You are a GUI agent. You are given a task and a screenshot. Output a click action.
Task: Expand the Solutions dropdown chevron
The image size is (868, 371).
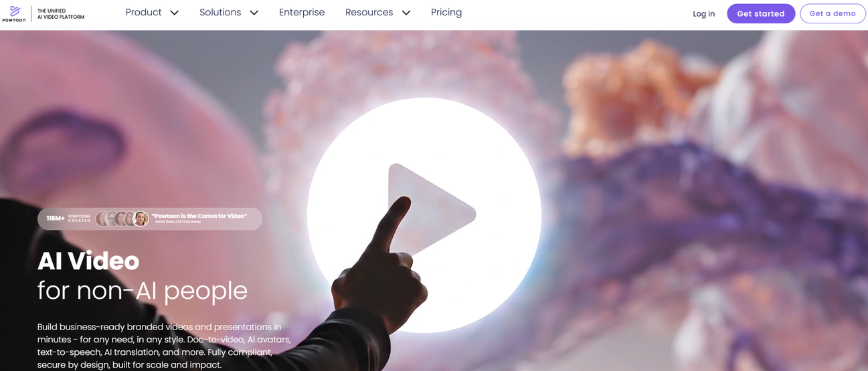pyautogui.click(x=254, y=13)
